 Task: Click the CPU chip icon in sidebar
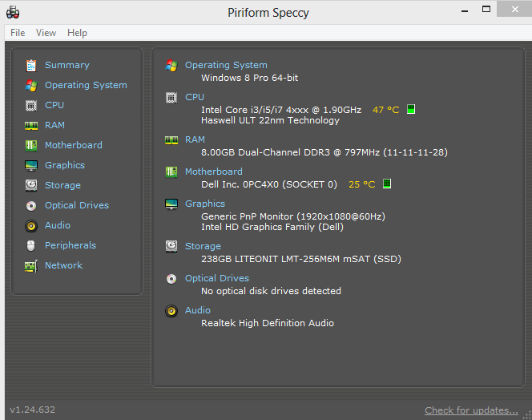pyautogui.click(x=31, y=106)
